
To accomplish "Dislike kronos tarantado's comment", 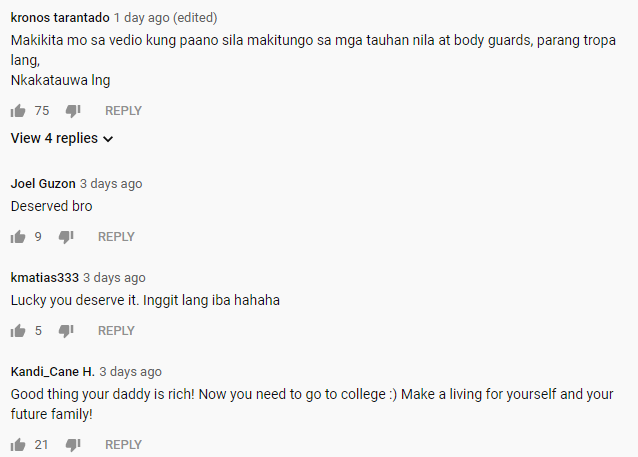I will 73,111.
